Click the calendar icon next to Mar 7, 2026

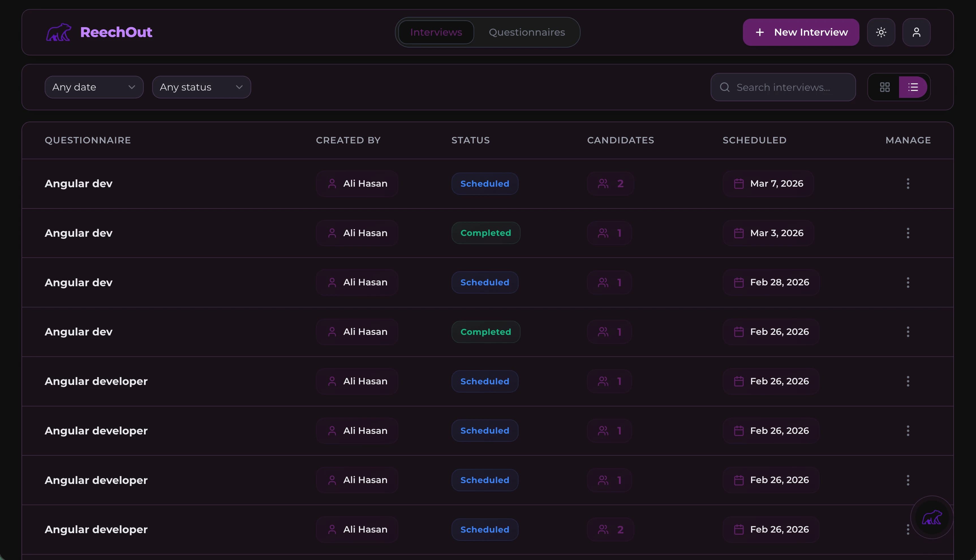(738, 184)
